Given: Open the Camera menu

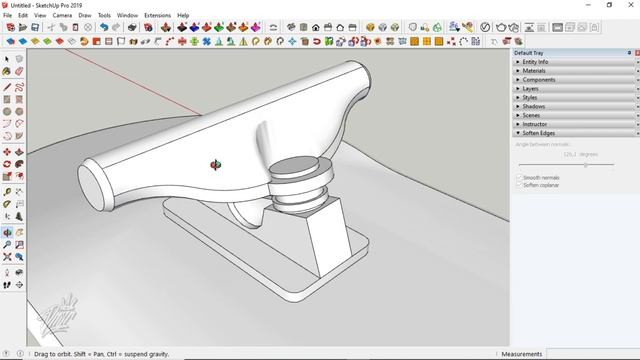Looking at the screenshot, I should (62, 16).
